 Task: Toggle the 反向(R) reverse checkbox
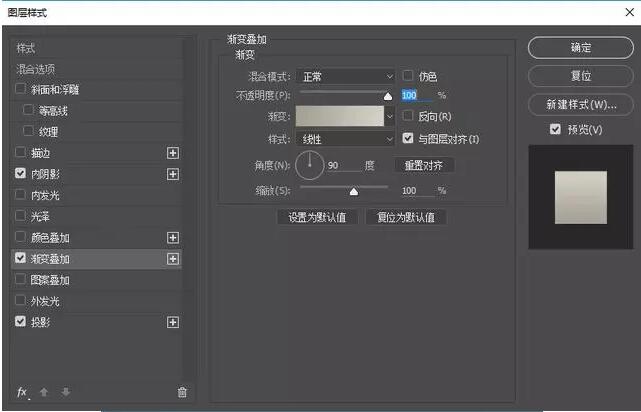point(408,116)
